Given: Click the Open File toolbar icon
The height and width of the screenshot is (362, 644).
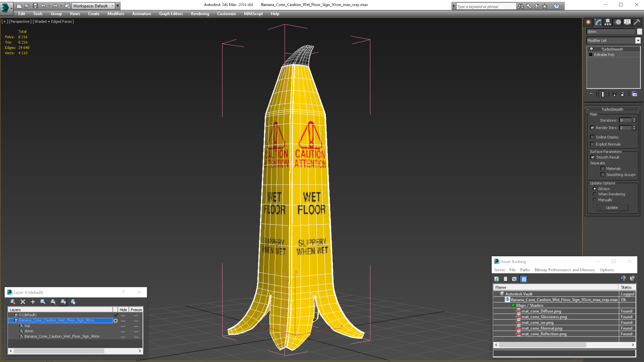Looking at the screenshot, I should [x=27, y=6].
